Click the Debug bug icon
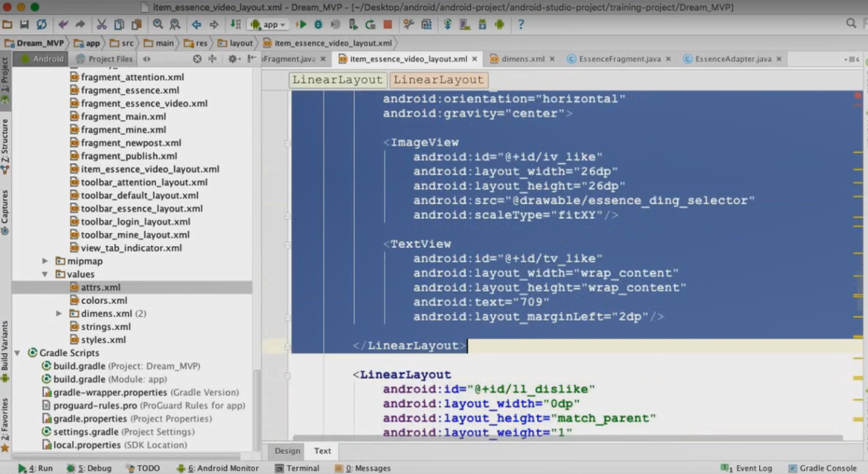This screenshot has height=474, width=868. coord(318,24)
